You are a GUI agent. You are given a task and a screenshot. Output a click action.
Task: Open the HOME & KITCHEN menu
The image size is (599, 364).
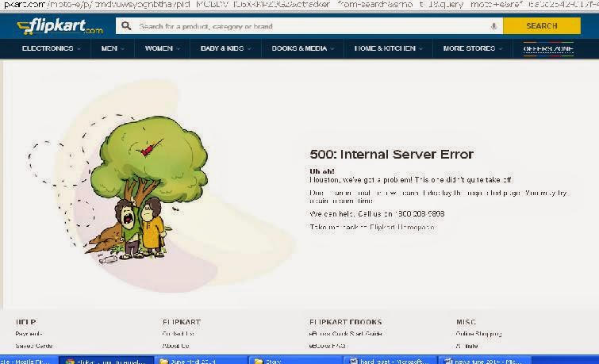[389, 48]
